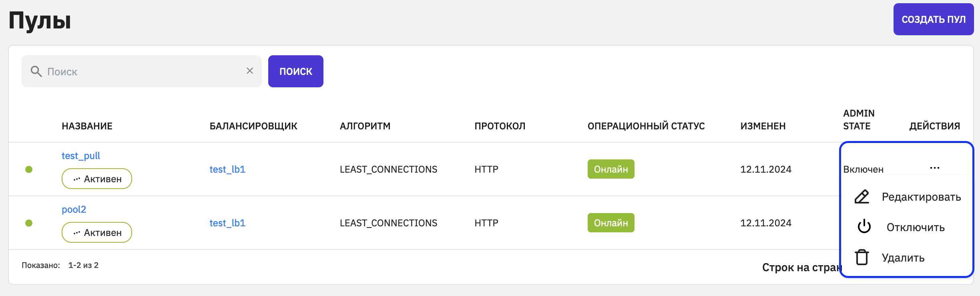980x296 pixels.
Task: Click the pencil icon next to Редактировать
Action: (x=862, y=197)
